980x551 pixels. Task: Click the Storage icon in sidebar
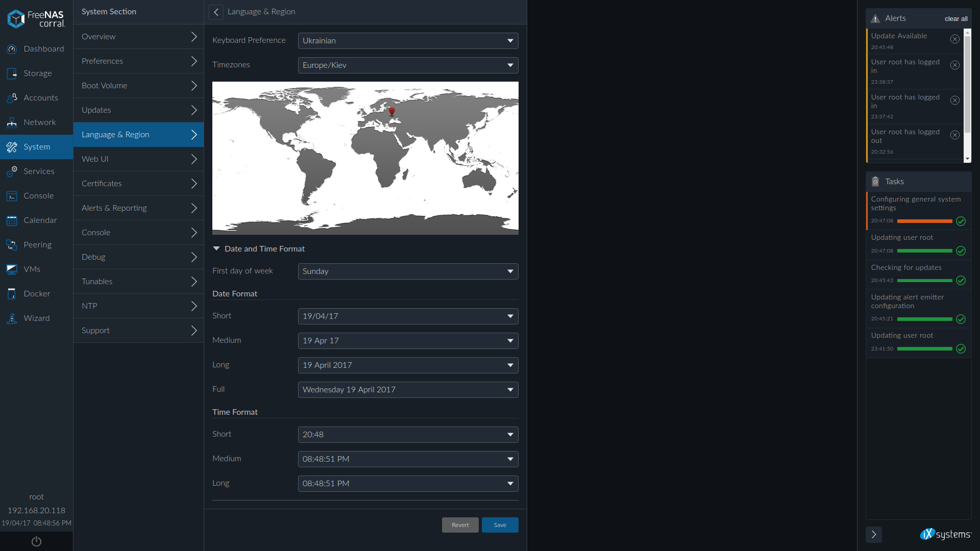point(12,73)
